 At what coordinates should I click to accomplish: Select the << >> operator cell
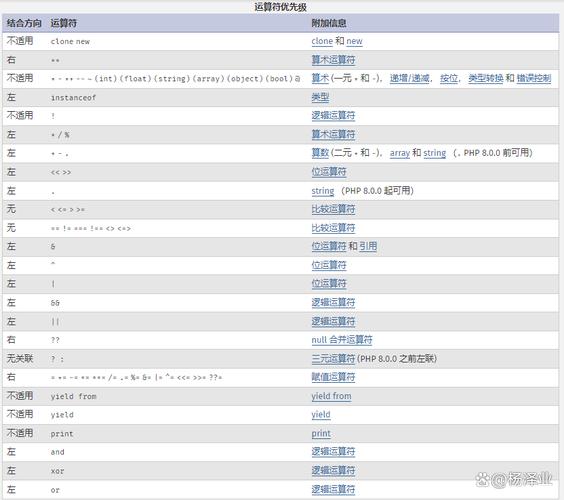61,172
